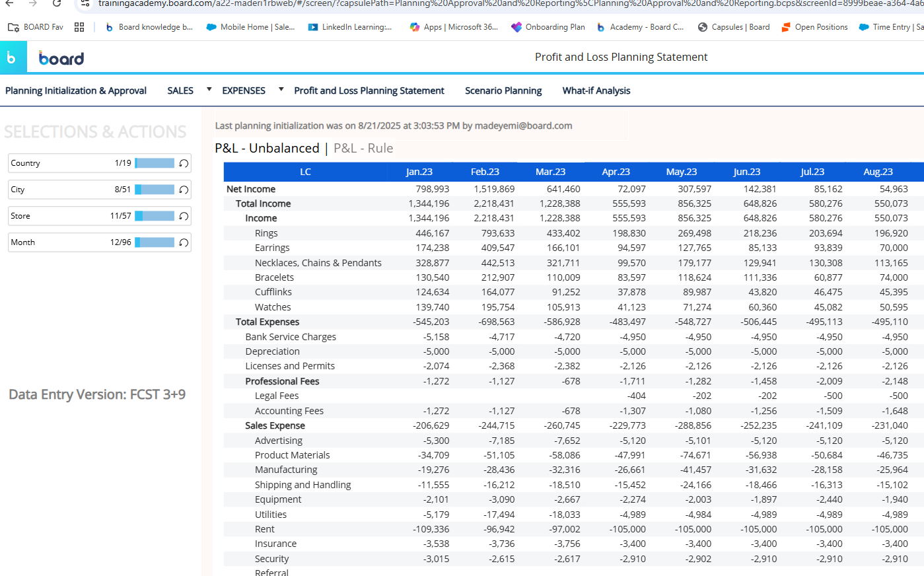
Task: Click the Aug.23 column header
Action: 878,172
